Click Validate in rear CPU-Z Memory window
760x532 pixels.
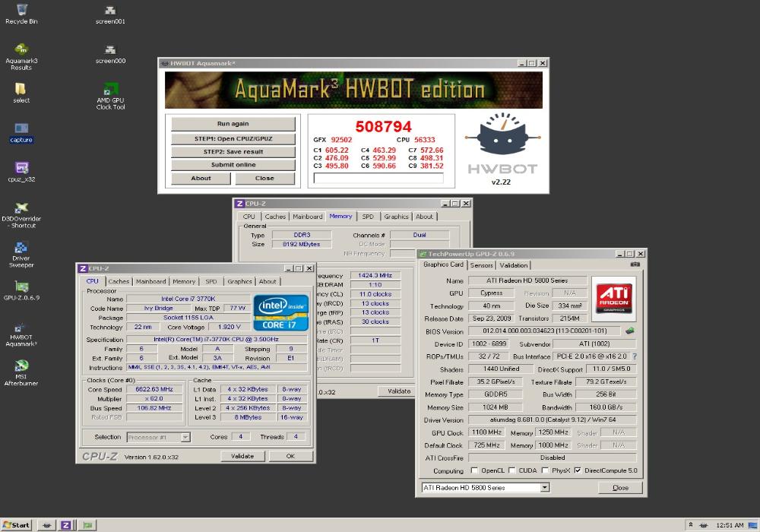[x=397, y=391]
